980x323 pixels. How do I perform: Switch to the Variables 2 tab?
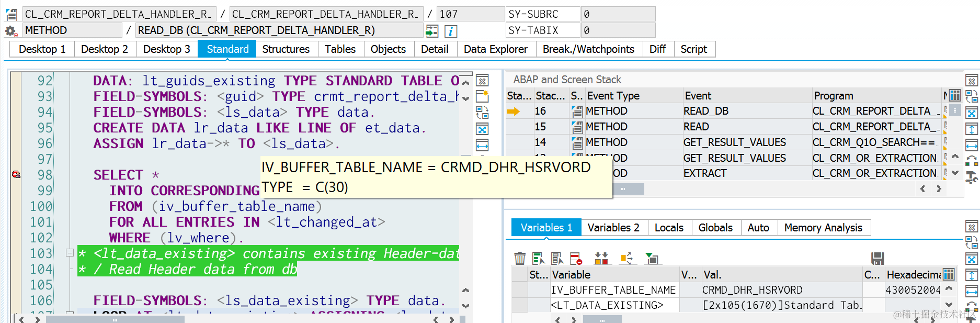613,228
